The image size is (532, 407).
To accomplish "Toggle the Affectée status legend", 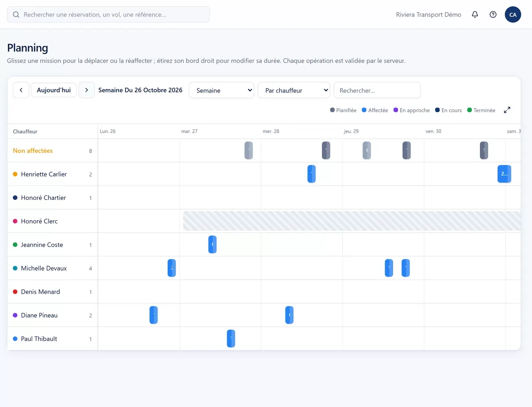I will click(375, 110).
